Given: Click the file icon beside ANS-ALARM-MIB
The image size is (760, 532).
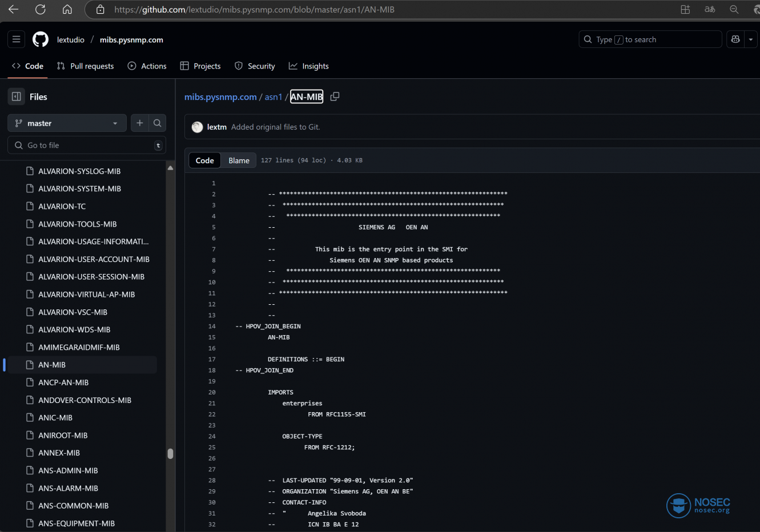Looking at the screenshot, I should pyautogui.click(x=30, y=488).
